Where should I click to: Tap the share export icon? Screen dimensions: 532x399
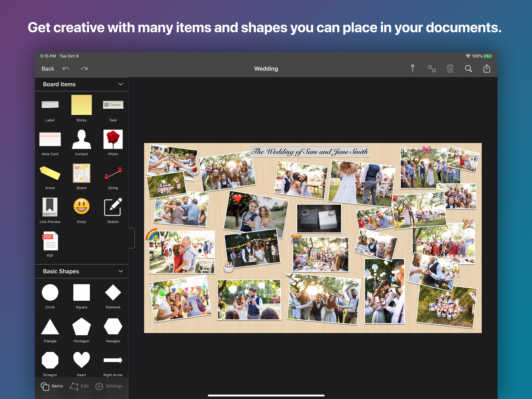tap(487, 69)
